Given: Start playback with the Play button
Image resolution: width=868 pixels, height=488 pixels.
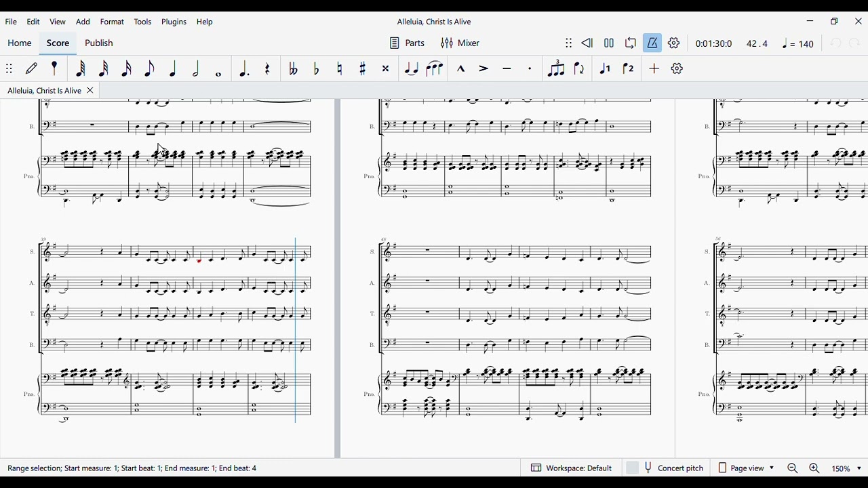Looking at the screenshot, I should point(610,43).
